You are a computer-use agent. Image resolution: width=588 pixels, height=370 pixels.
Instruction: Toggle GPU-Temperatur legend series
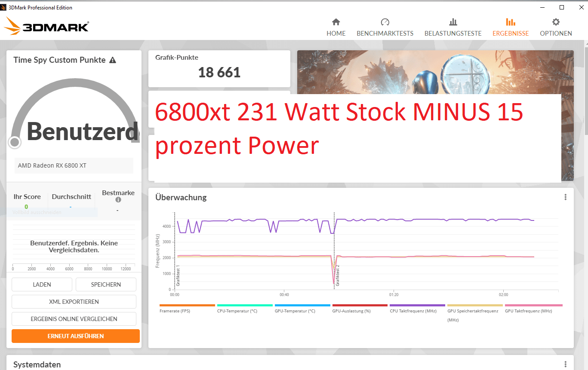pyautogui.click(x=302, y=309)
